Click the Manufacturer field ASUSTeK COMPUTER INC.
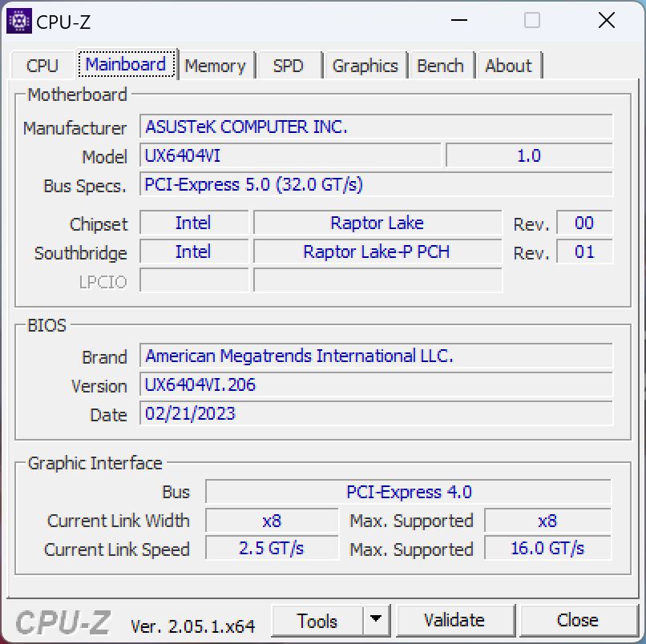Image resolution: width=646 pixels, height=644 pixels. click(376, 127)
